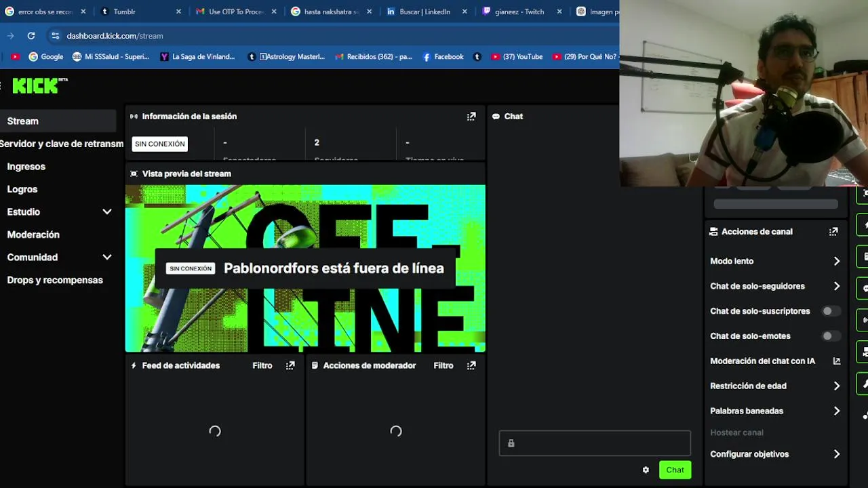868x488 pixels.
Task: Open the Facebook bookmark
Action: pos(443,57)
